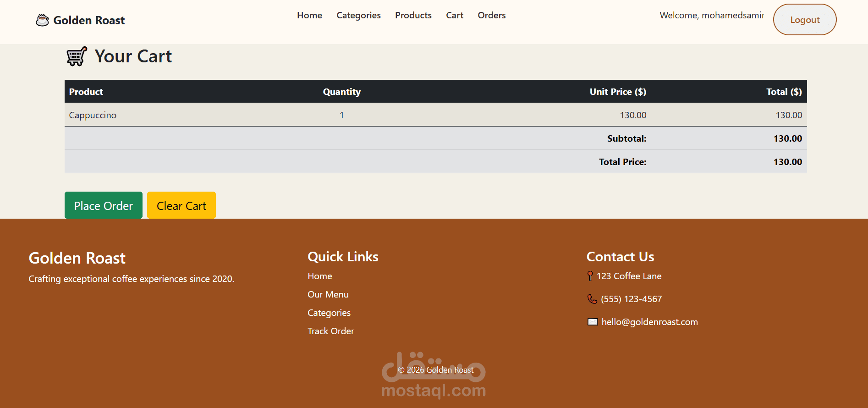The image size is (868, 408).
Task: Log out using the Logout button
Action: (x=805, y=20)
